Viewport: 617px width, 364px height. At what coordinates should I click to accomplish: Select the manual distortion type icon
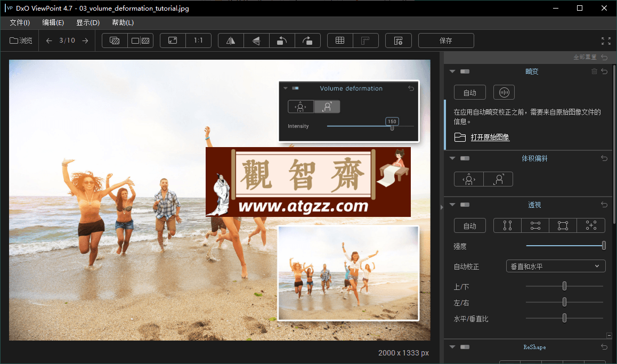coord(504,93)
